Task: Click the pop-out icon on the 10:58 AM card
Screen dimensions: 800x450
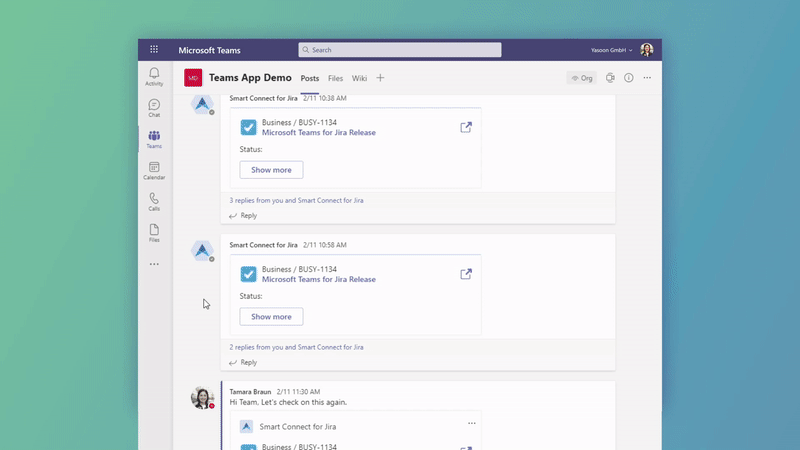Action: pyautogui.click(x=466, y=274)
